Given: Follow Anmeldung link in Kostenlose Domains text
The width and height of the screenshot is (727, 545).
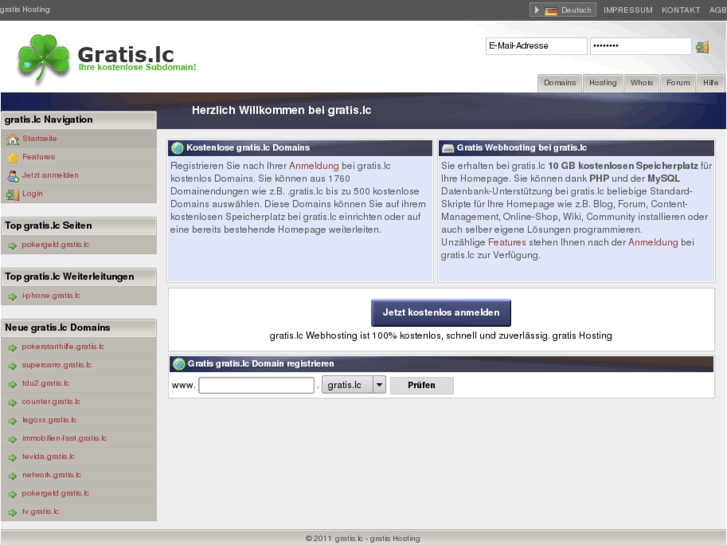Looking at the screenshot, I should pyautogui.click(x=314, y=166).
